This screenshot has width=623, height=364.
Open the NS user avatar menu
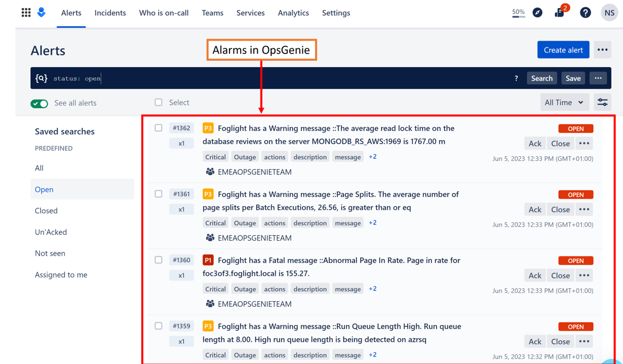pos(609,13)
